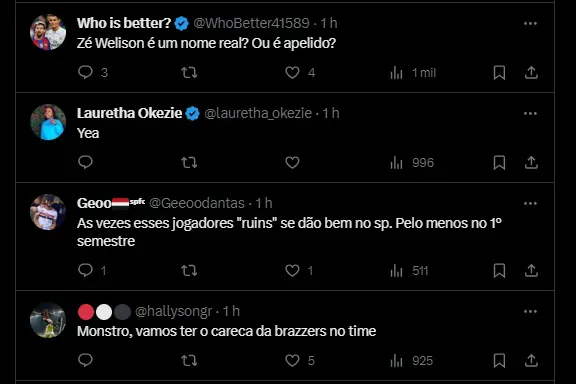The height and width of the screenshot is (384, 576).
Task: Share the @hallysongr Monstro tweet
Action: [531, 360]
